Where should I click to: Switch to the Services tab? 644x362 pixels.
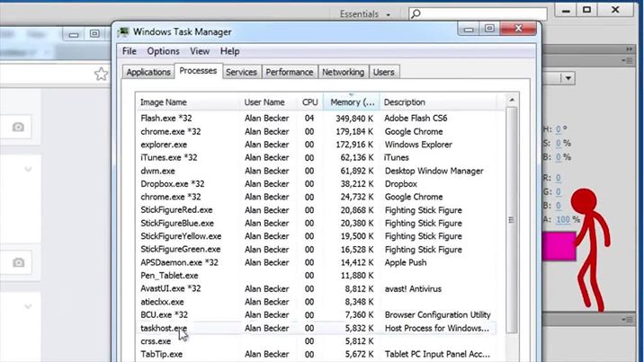[241, 72]
